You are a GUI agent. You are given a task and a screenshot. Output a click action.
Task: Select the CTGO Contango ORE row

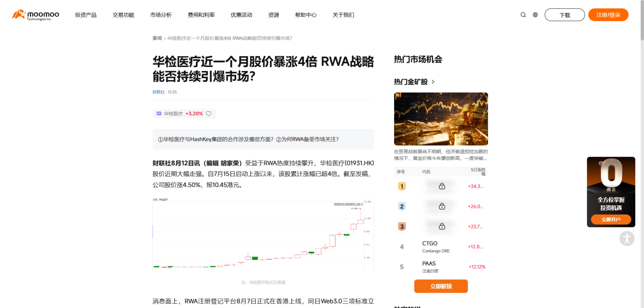pyautogui.click(x=441, y=247)
